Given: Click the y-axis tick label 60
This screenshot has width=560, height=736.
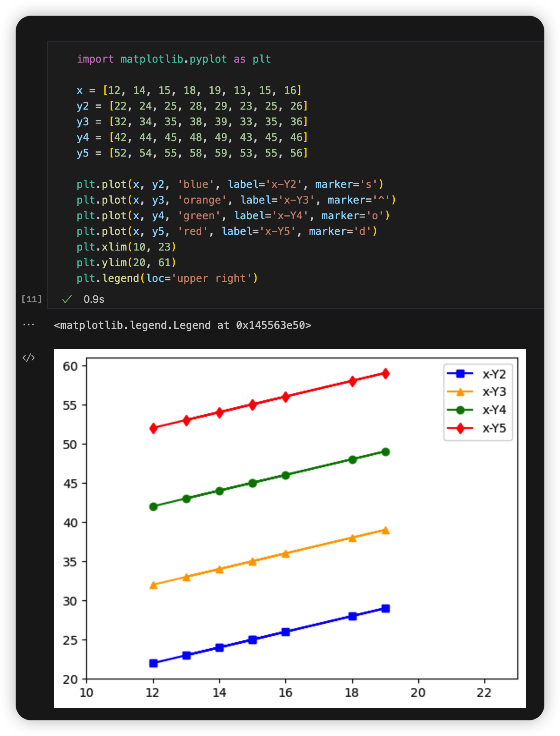Looking at the screenshot, I should click(x=70, y=366).
